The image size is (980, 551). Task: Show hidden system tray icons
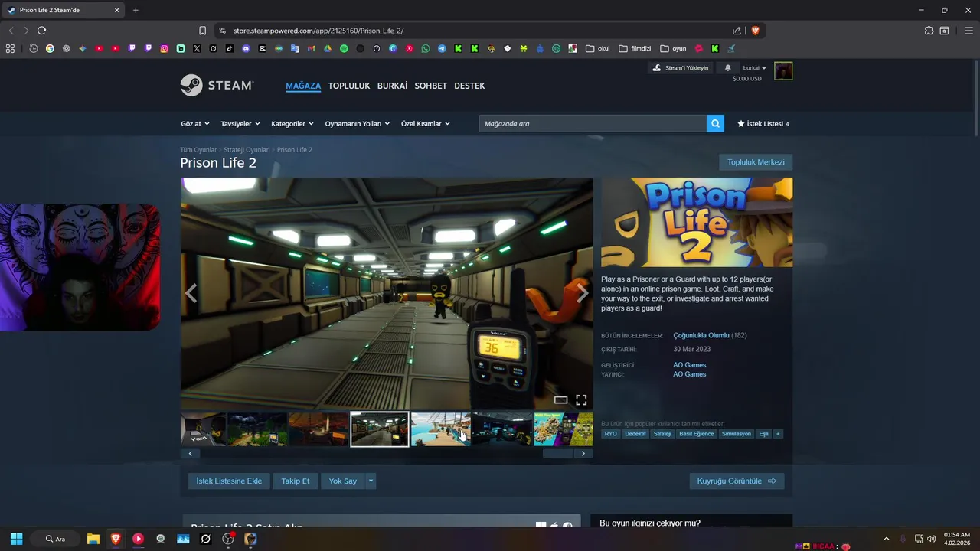tap(887, 539)
